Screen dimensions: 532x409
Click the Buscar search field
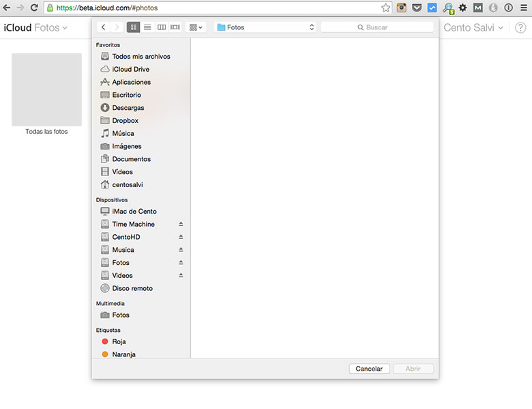click(x=377, y=27)
